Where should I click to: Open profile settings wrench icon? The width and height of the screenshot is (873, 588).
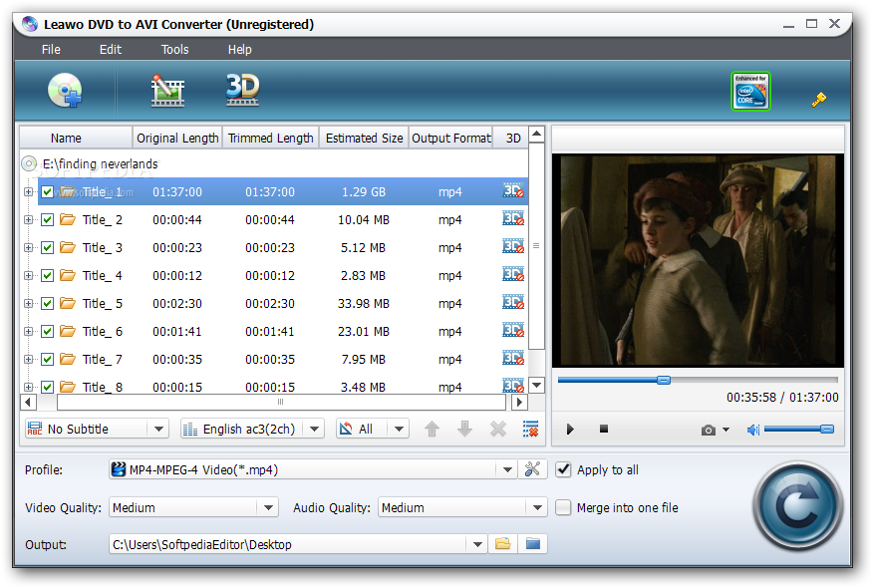point(533,469)
